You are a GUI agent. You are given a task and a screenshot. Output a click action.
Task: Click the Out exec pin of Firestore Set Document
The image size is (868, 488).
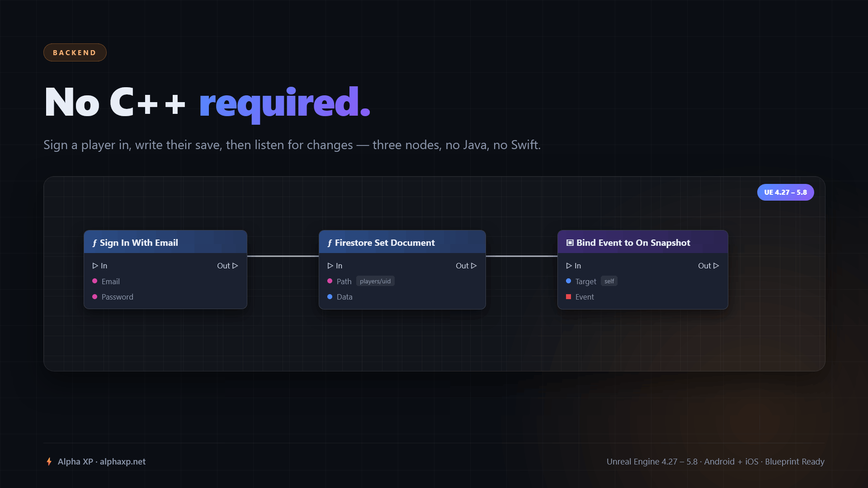pyautogui.click(x=474, y=266)
